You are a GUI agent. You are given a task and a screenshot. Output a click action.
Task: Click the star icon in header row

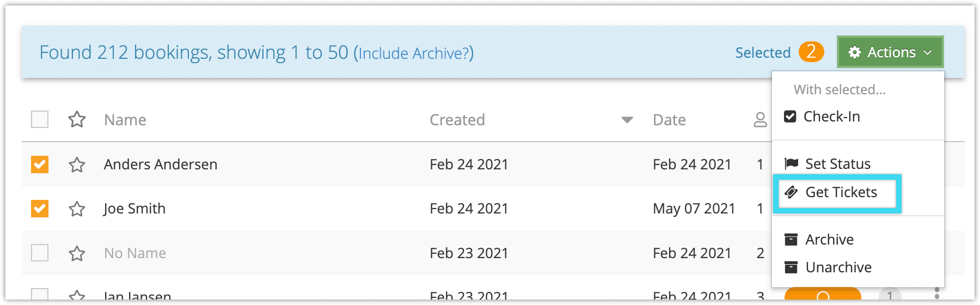click(77, 119)
